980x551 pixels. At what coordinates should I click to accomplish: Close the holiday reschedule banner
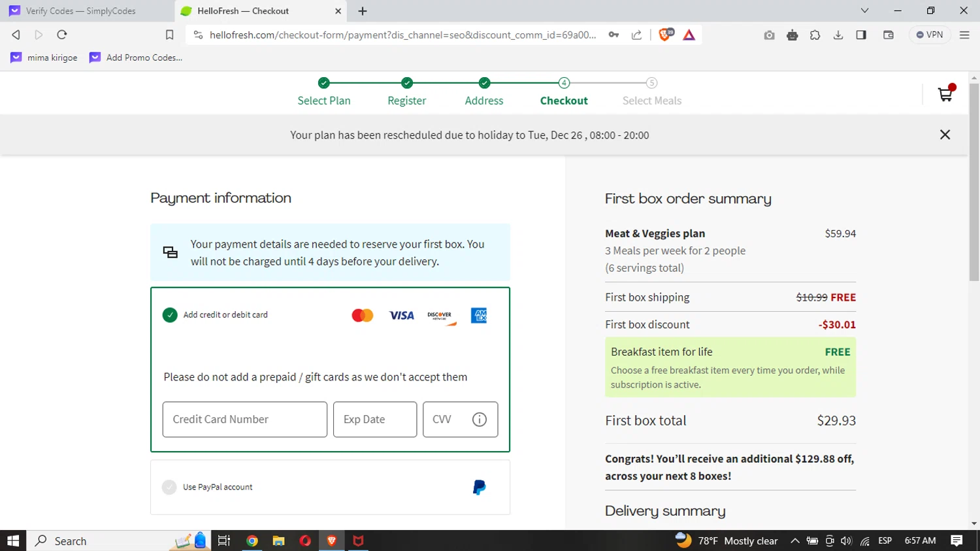[x=945, y=135]
